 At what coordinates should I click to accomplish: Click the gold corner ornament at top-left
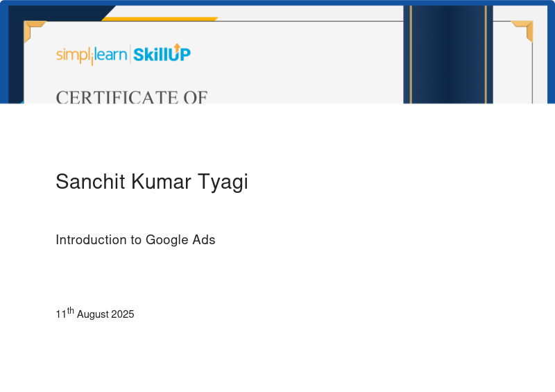[x=32, y=28]
